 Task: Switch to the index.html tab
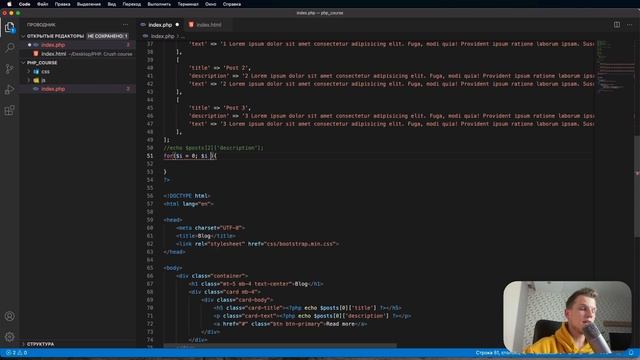pyautogui.click(x=209, y=24)
